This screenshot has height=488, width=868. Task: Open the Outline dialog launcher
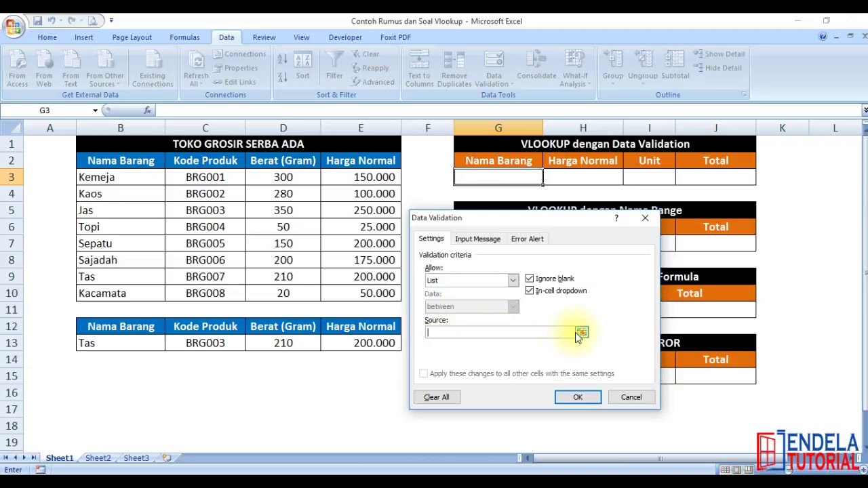(744, 95)
